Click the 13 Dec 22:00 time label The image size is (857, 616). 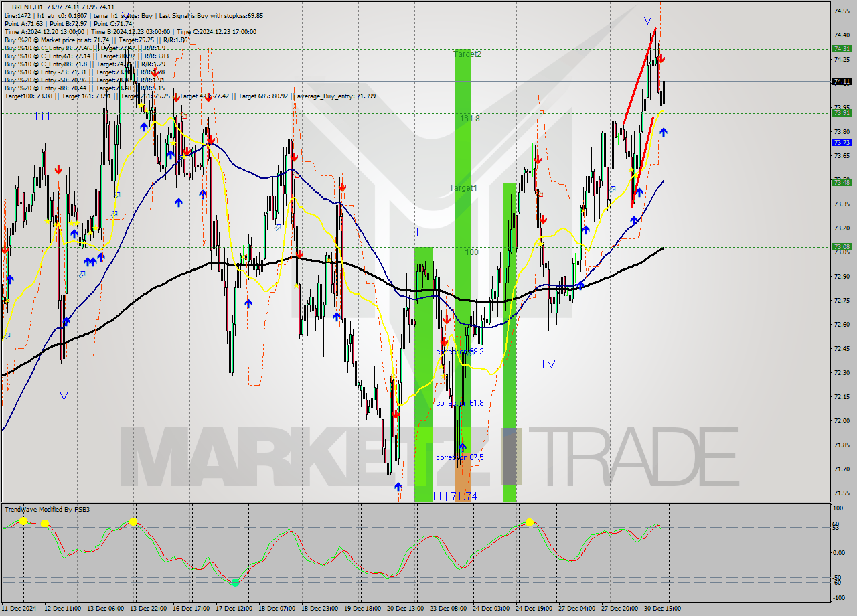(x=149, y=609)
